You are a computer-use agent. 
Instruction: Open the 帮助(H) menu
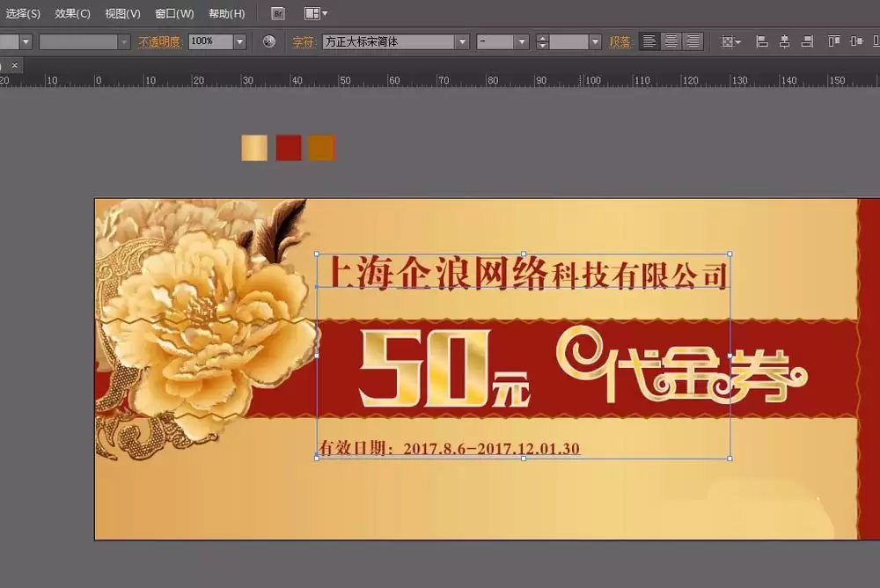click(x=227, y=13)
